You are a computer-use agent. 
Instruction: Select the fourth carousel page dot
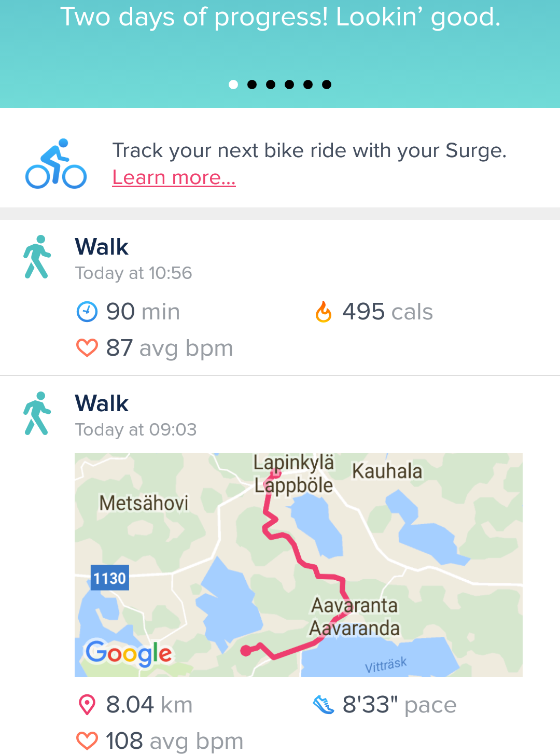coord(289,85)
